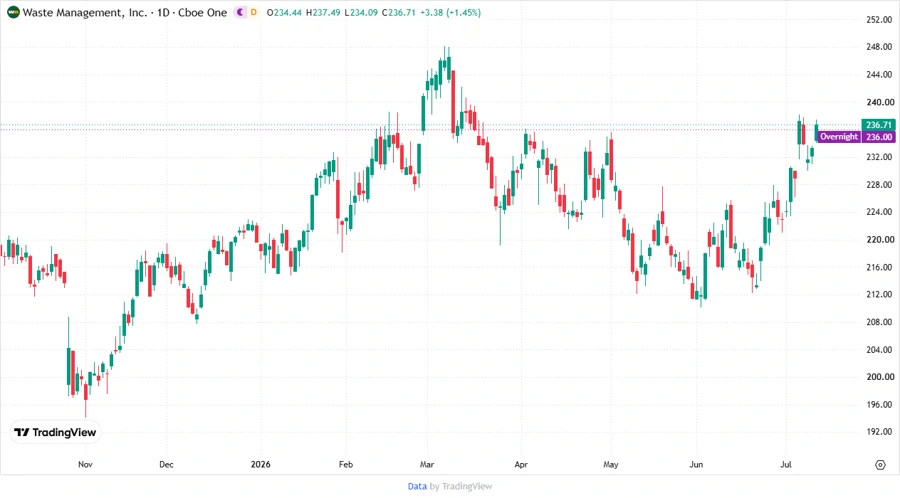900x498 pixels.
Task: Click the Waste Management, Inc. symbol title
Action: click(x=84, y=12)
